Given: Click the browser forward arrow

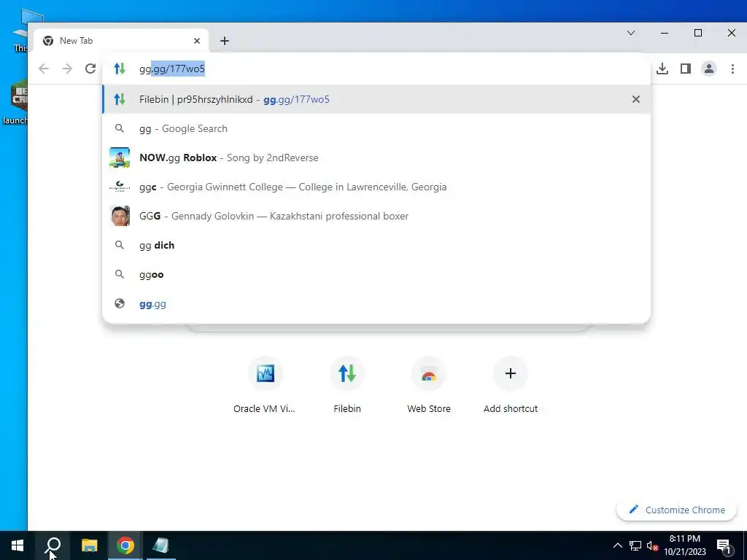Looking at the screenshot, I should [67, 69].
